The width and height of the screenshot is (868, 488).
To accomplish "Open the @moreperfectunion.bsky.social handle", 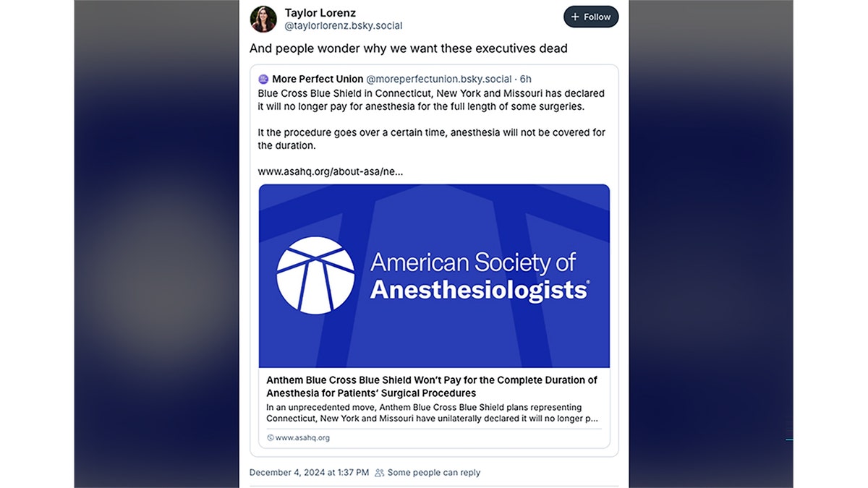I will (439, 79).
